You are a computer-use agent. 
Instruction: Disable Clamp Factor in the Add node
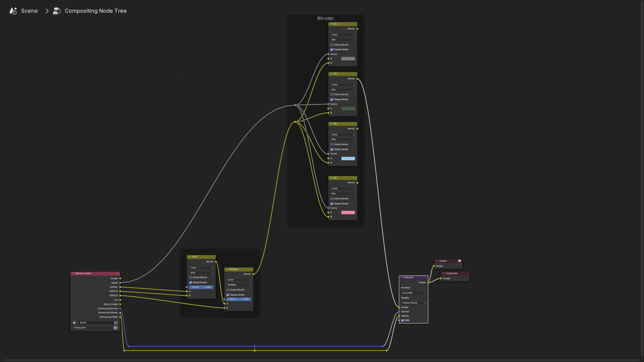click(191, 283)
